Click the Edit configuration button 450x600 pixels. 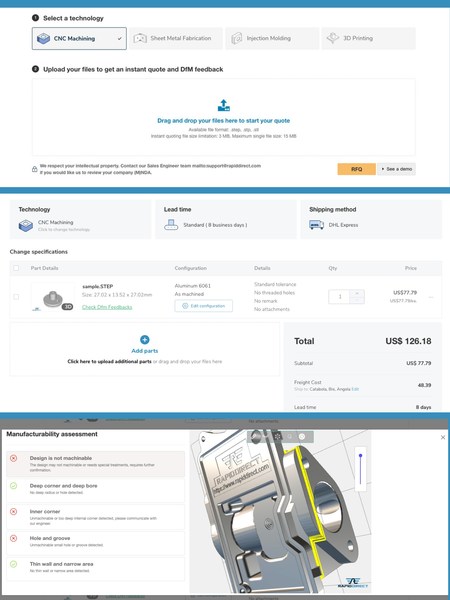point(204,306)
